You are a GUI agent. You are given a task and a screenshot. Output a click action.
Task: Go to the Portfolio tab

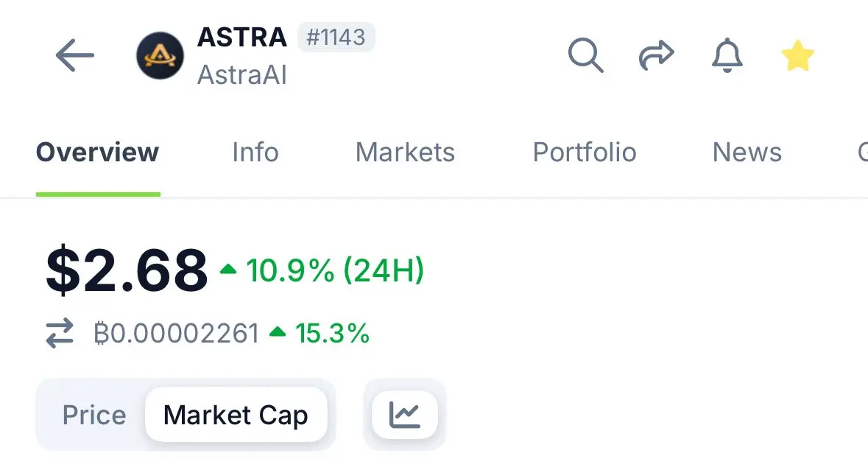pos(585,152)
